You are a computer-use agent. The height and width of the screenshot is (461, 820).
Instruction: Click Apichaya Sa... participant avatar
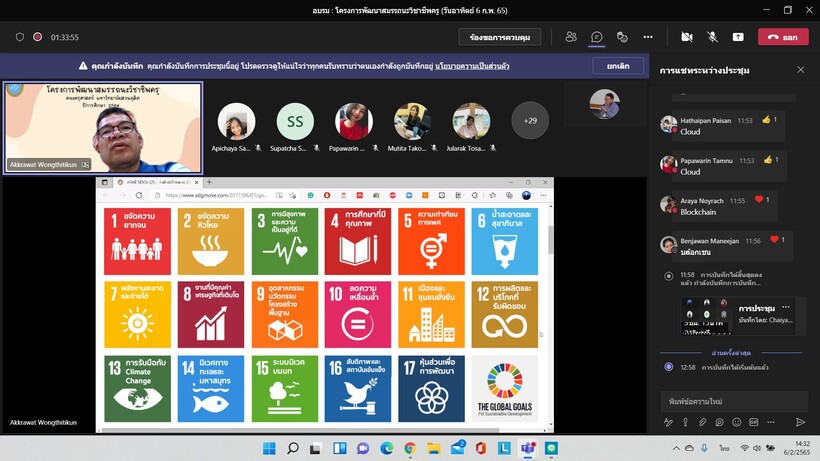[236, 121]
